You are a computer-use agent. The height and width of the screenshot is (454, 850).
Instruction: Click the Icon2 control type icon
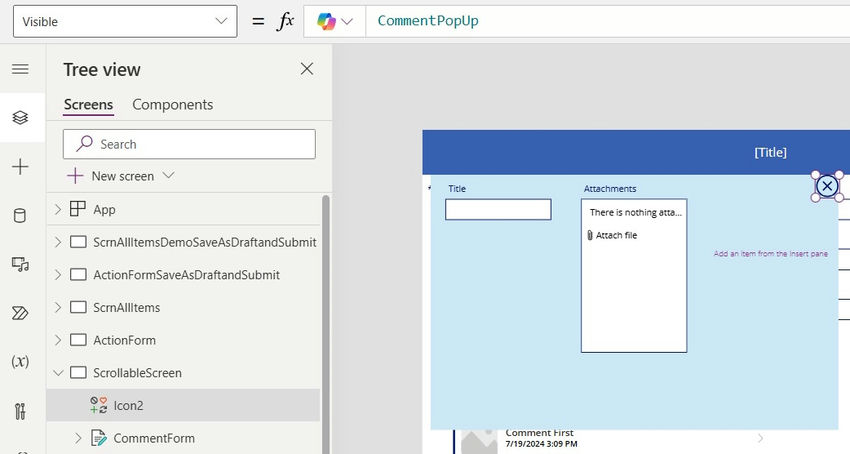pyautogui.click(x=99, y=405)
